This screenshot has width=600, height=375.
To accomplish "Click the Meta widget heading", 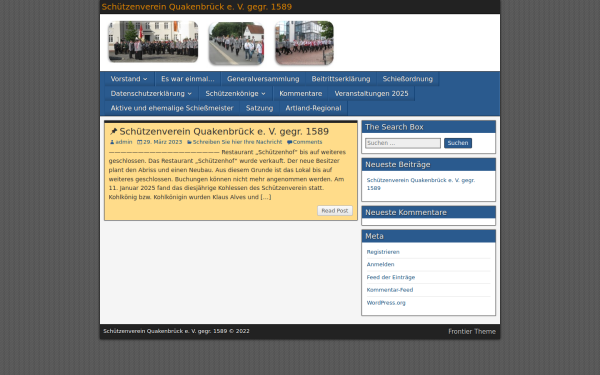I will tap(429, 236).
